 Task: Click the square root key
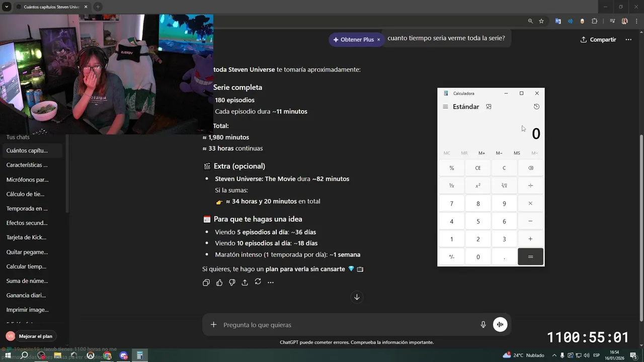point(504,186)
